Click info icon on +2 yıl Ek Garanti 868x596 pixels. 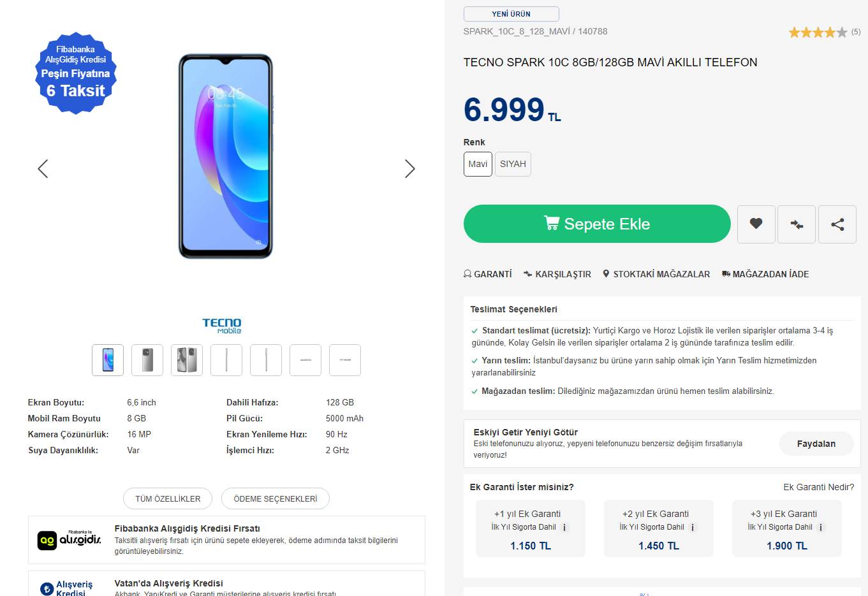pyautogui.click(x=693, y=528)
